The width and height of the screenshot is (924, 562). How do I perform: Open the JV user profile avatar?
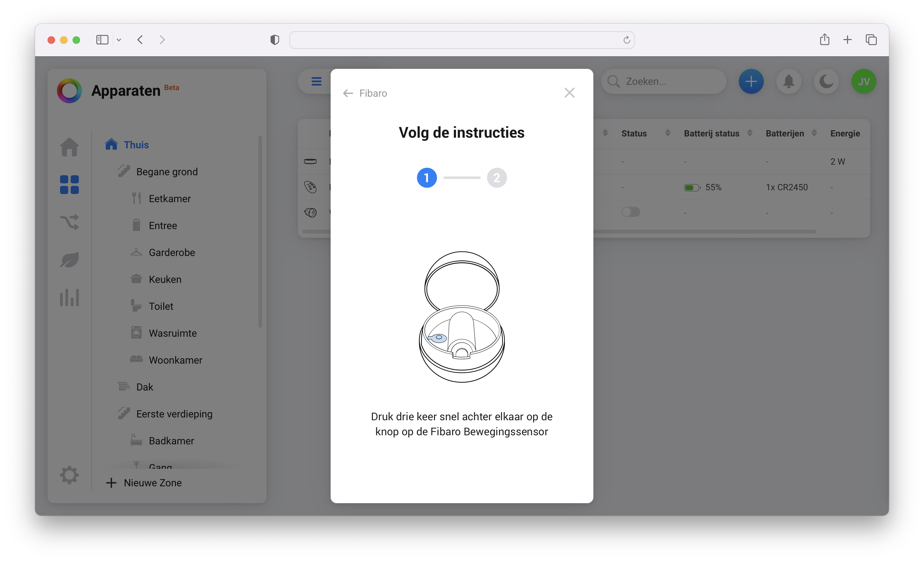click(x=864, y=81)
